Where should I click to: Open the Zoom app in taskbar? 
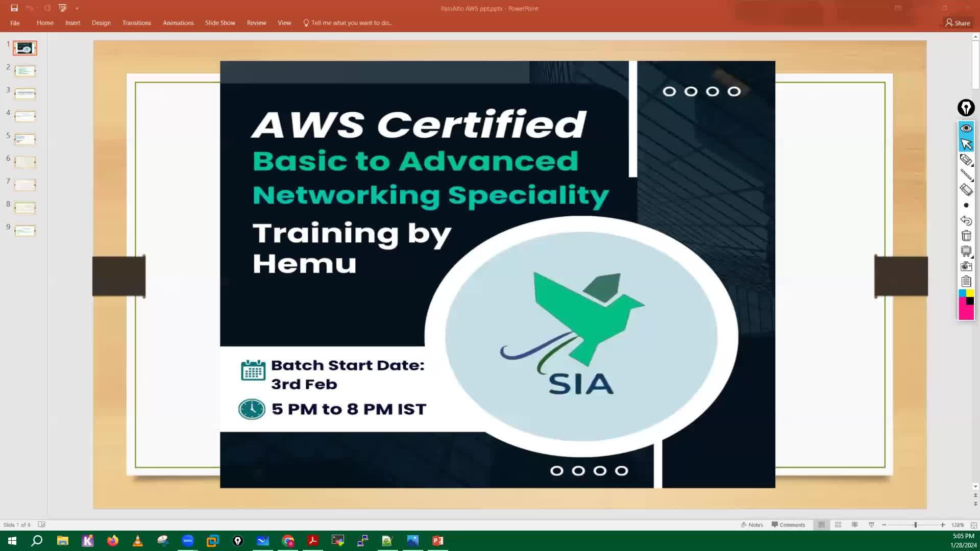188,541
